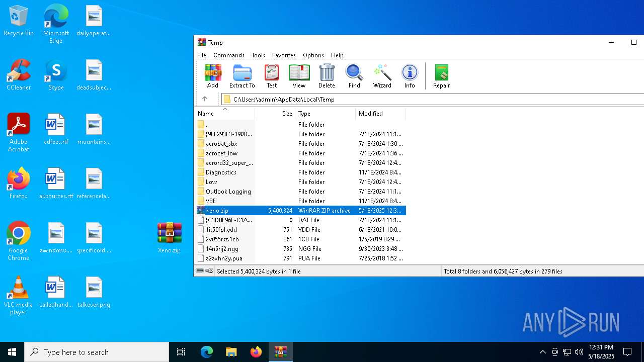
Task: Select Xeno.zip in the file list
Action: pyautogui.click(x=301, y=211)
